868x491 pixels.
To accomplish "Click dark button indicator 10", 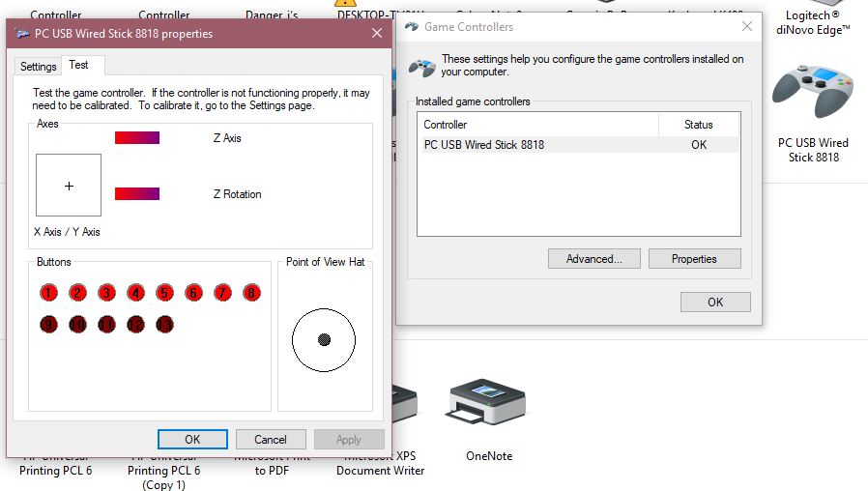I will (77, 324).
